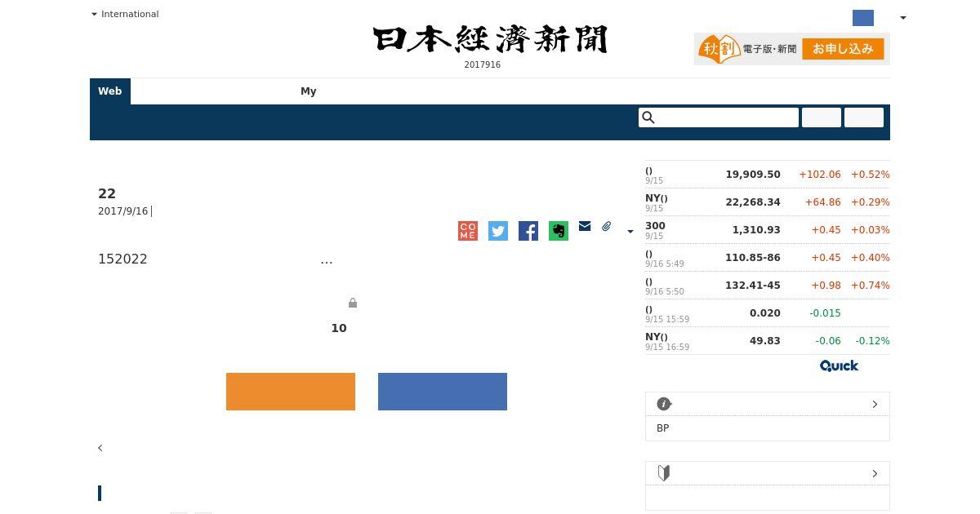Share article on Twitter
Image resolution: width=980 pixels, height=514 pixels.
tap(498, 231)
